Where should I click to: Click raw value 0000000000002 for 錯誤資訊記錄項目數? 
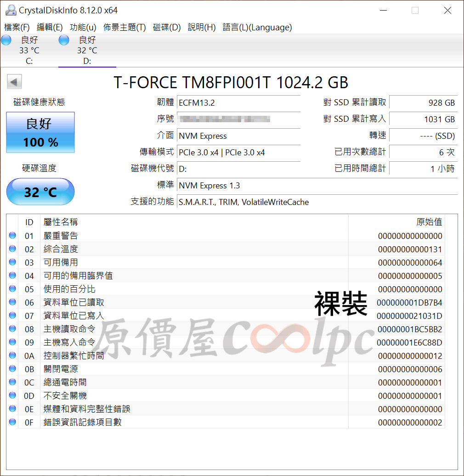(410, 423)
